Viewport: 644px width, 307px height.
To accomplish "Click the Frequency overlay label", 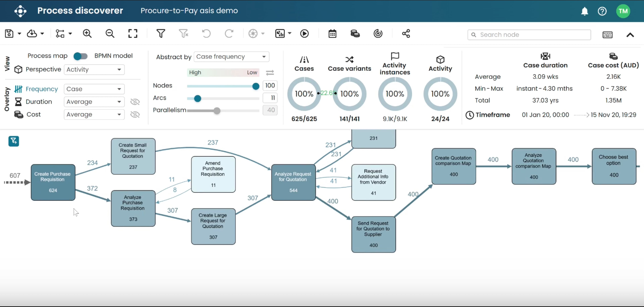I will click(x=41, y=89).
